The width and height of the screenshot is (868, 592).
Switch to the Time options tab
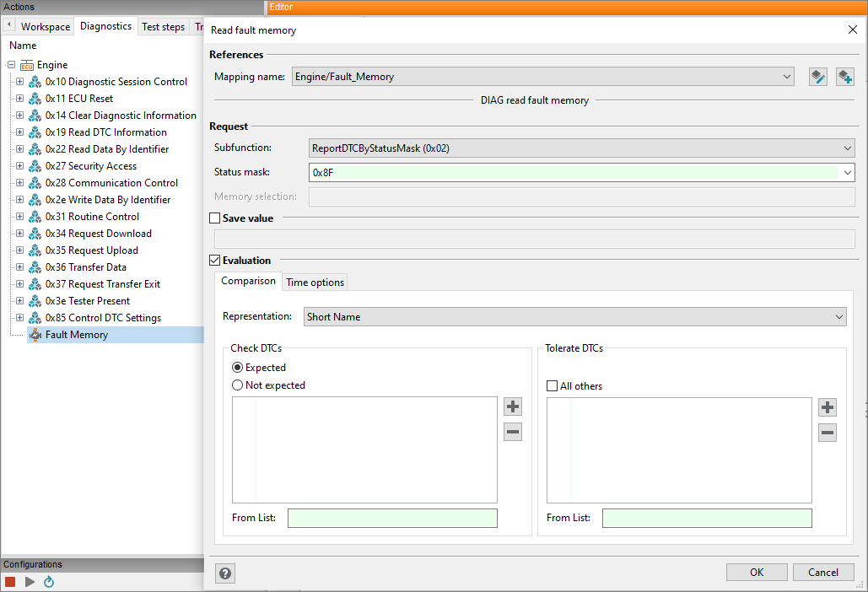pyautogui.click(x=315, y=283)
